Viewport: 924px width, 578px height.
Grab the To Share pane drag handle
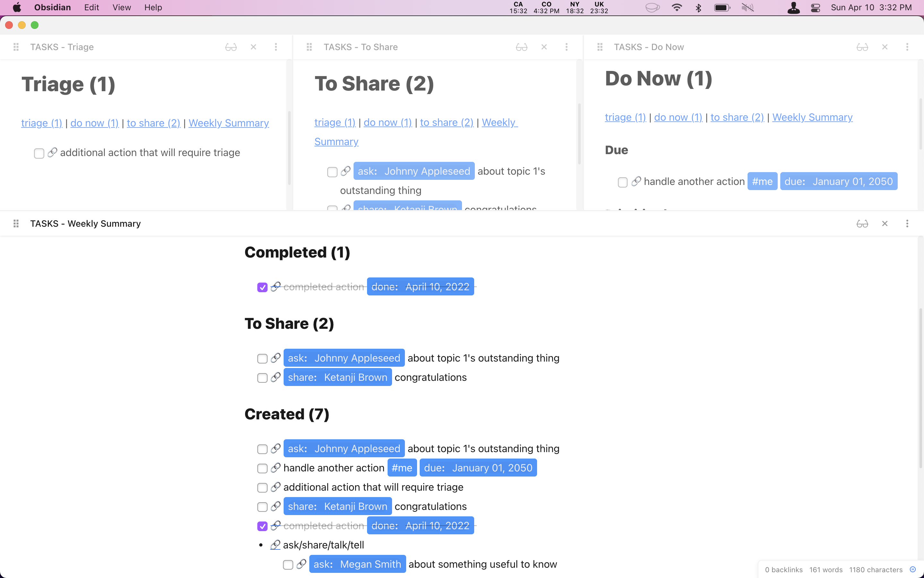309,47
